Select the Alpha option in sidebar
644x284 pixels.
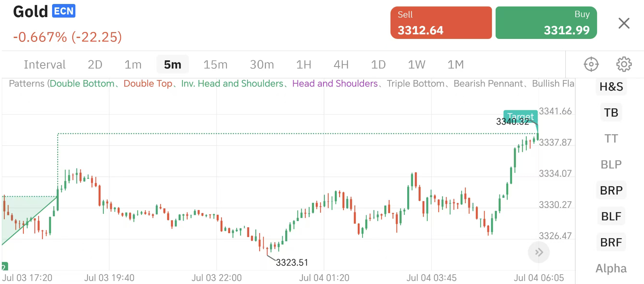point(611,268)
